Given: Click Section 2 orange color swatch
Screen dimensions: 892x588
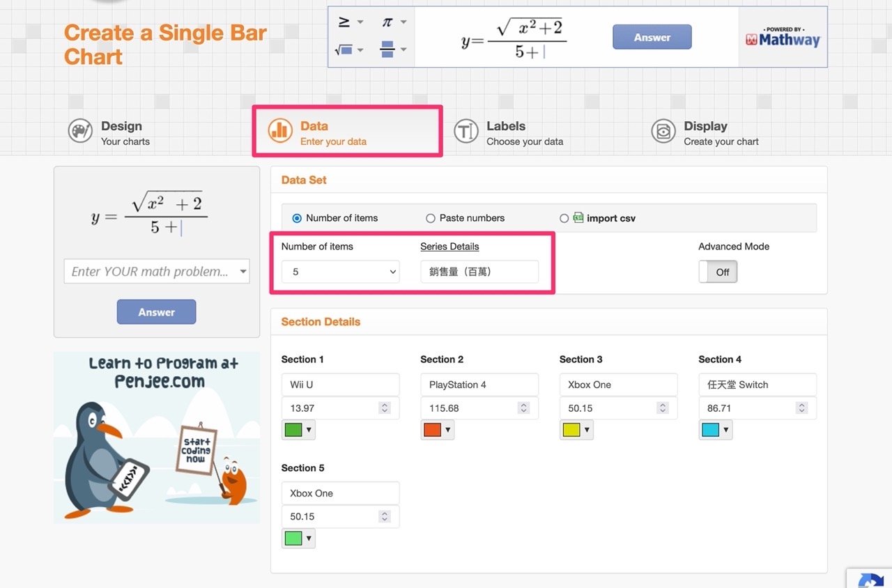Looking at the screenshot, I should [x=433, y=430].
